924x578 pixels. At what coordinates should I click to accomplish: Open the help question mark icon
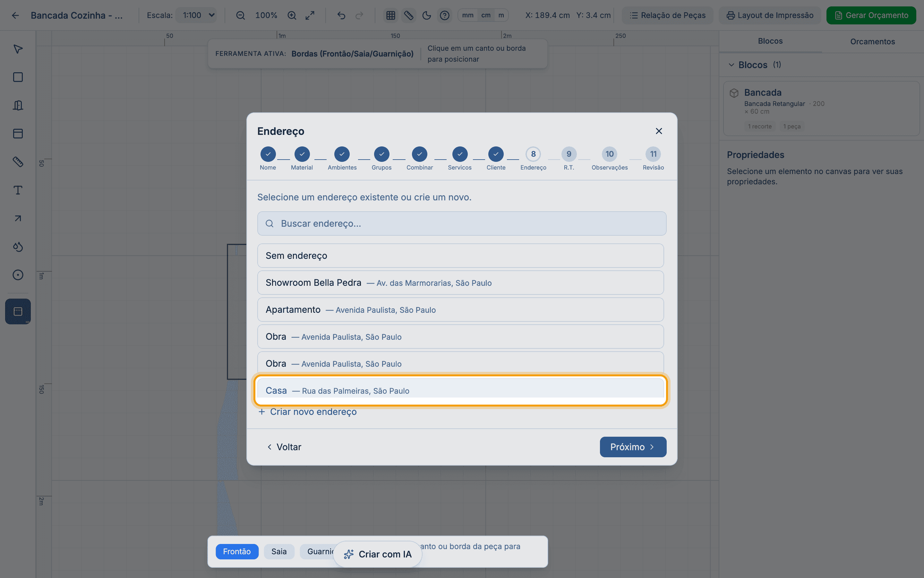(444, 15)
